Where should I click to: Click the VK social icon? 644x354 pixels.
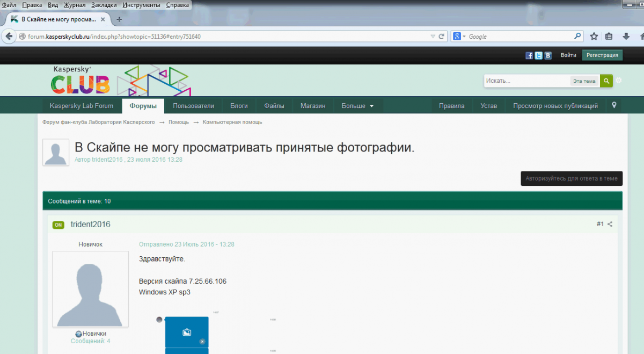(x=547, y=55)
